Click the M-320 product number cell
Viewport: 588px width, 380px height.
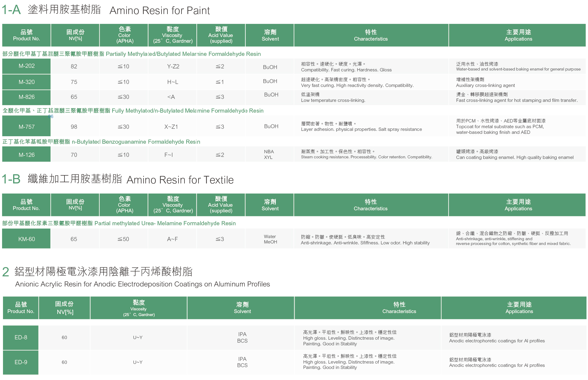[x=27, y=82]
